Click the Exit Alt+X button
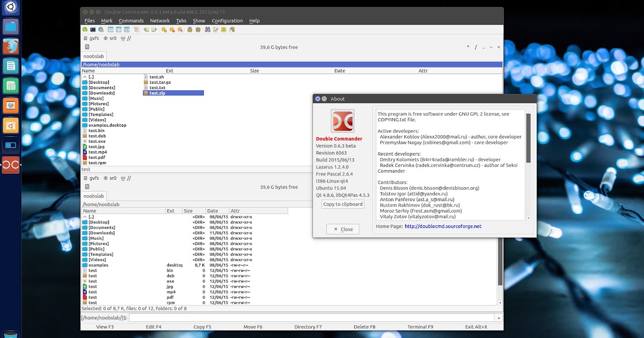644x338 pixels. point(477,327)
